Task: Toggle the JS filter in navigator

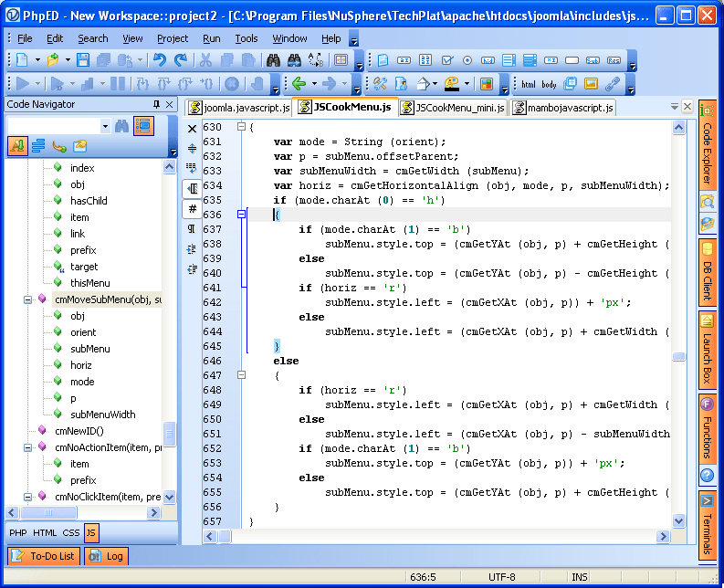Action: (91, 532)
